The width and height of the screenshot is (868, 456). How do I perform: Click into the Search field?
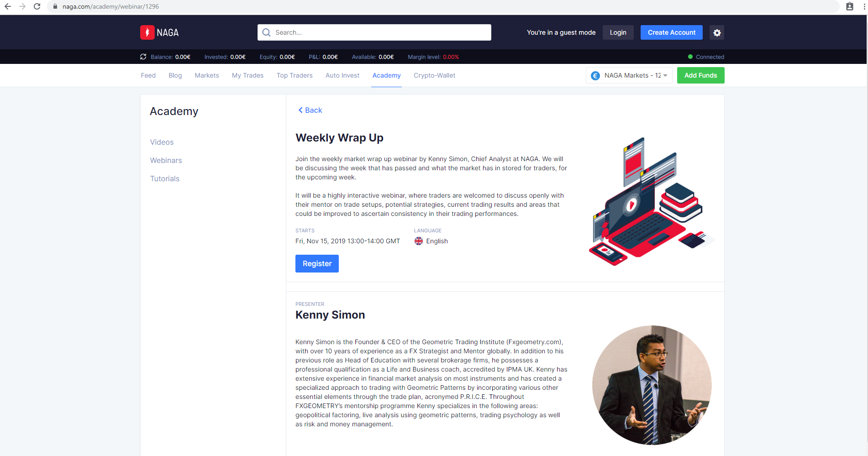coord(374,32)
